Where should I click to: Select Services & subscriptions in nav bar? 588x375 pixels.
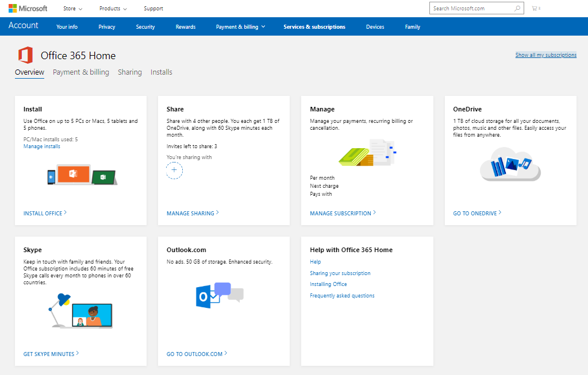point(314,26)
